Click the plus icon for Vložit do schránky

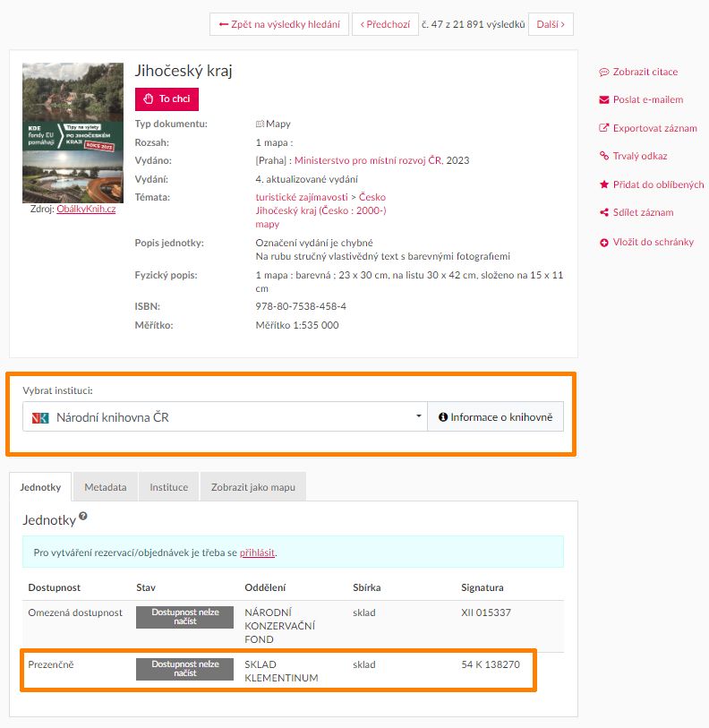click(x=603, y=243)
